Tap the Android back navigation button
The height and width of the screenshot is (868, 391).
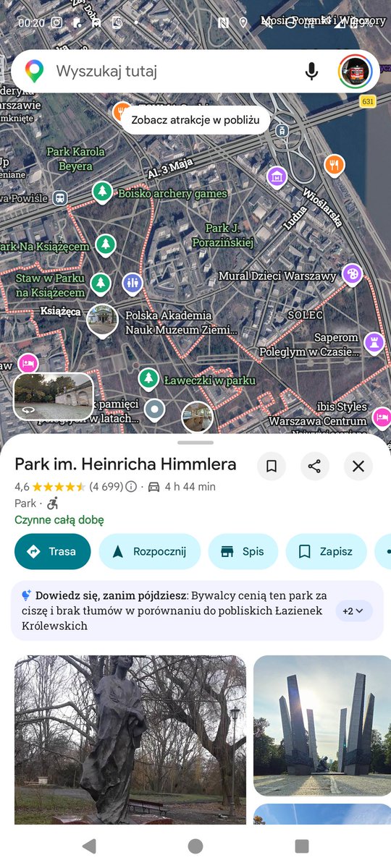pos(89,846)
